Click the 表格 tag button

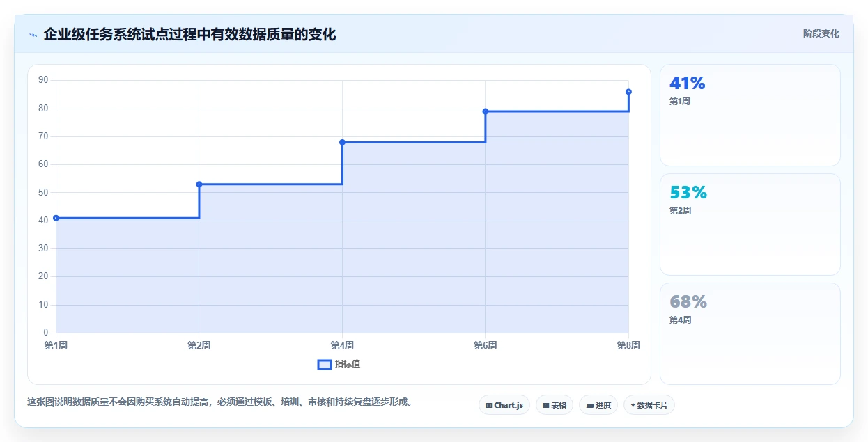(555, 405)
